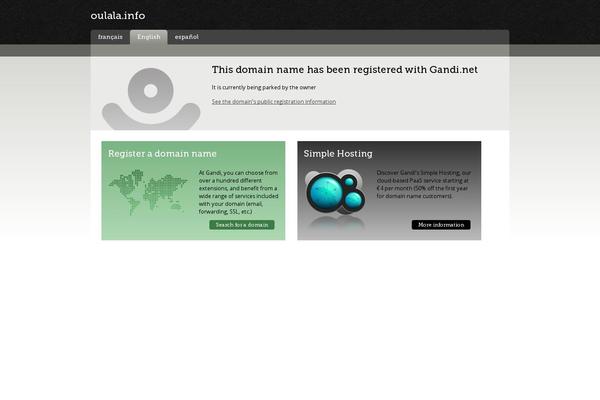This screenshot has height=400, width=600.
Task: Click the 'Discover Gandi's Simple Hosting' paragraph
Action: (424, 184)
